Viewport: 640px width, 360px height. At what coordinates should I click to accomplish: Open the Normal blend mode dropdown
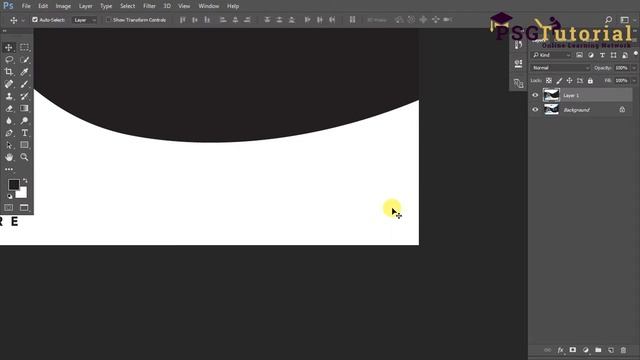pyautogui.click(x=560, y=68)
